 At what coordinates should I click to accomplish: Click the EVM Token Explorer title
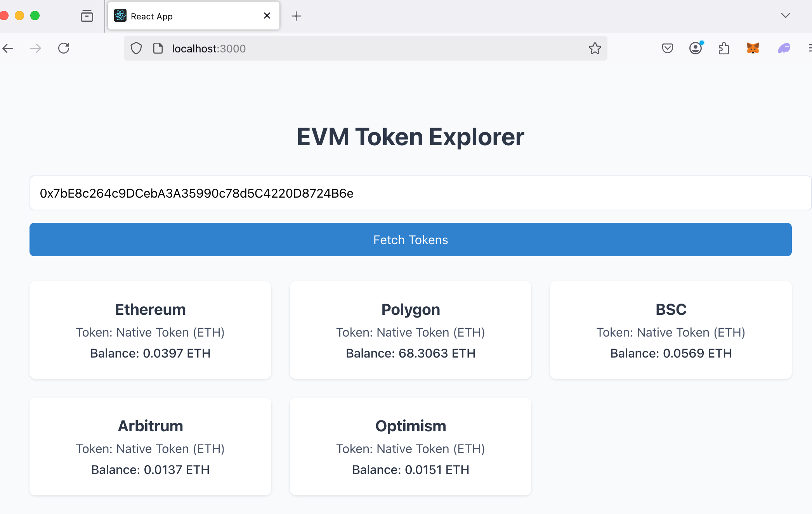[411, 137]
